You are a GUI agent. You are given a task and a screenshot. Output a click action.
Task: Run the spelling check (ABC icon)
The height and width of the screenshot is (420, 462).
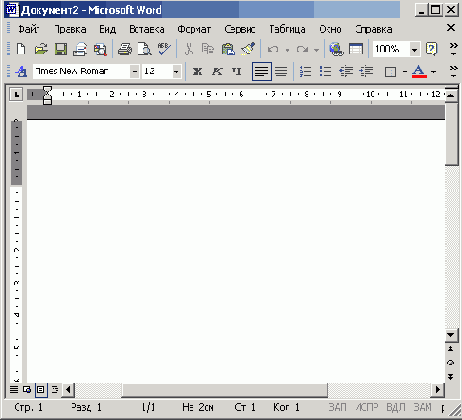pos(164,49)
